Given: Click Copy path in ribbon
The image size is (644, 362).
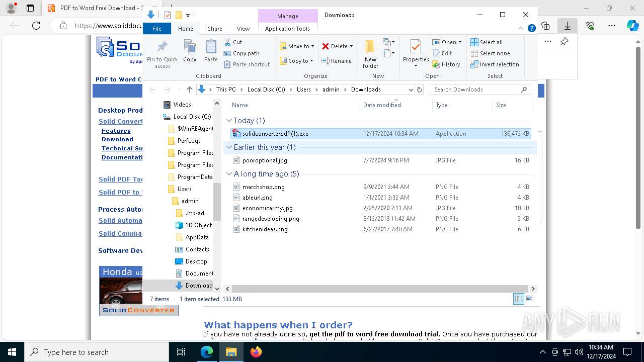Looking at the screenshot, I should (242, 53).
